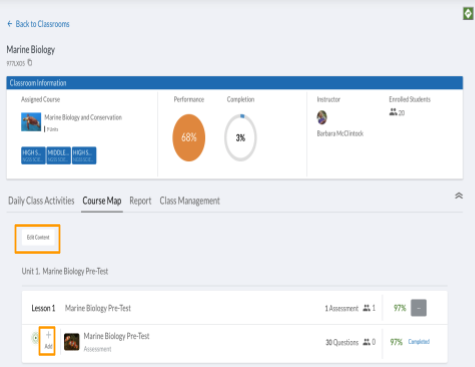Click the enrolled students people icon
475x367 pixels.
coord(393,112)
